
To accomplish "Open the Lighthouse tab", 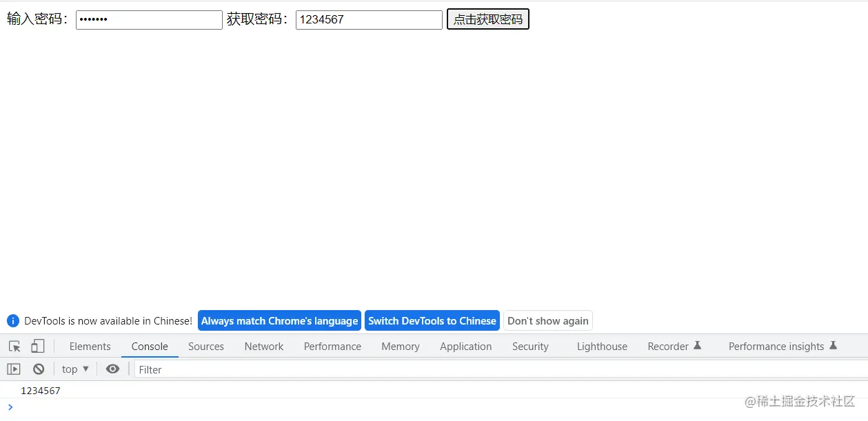I will pos(602,347).
